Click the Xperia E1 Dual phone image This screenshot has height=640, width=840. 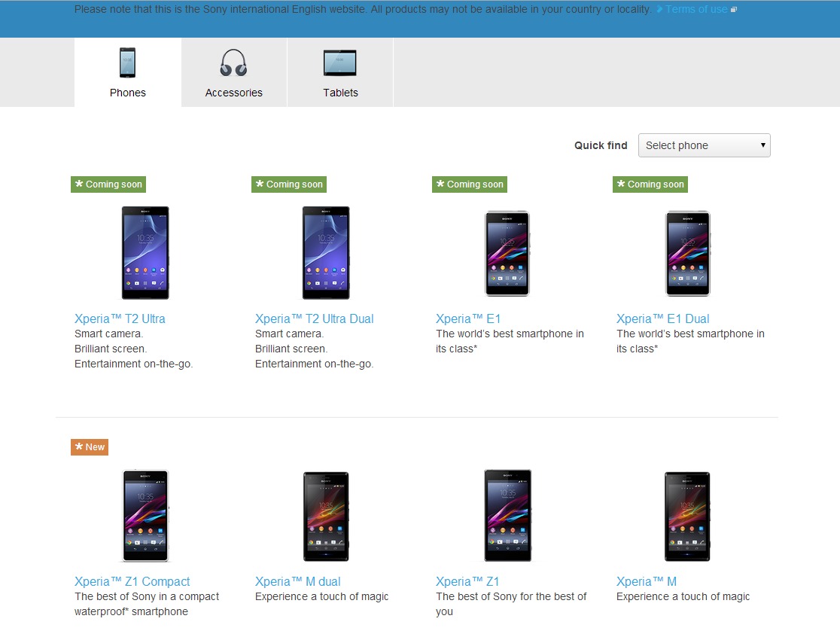(x=687, y=253)
